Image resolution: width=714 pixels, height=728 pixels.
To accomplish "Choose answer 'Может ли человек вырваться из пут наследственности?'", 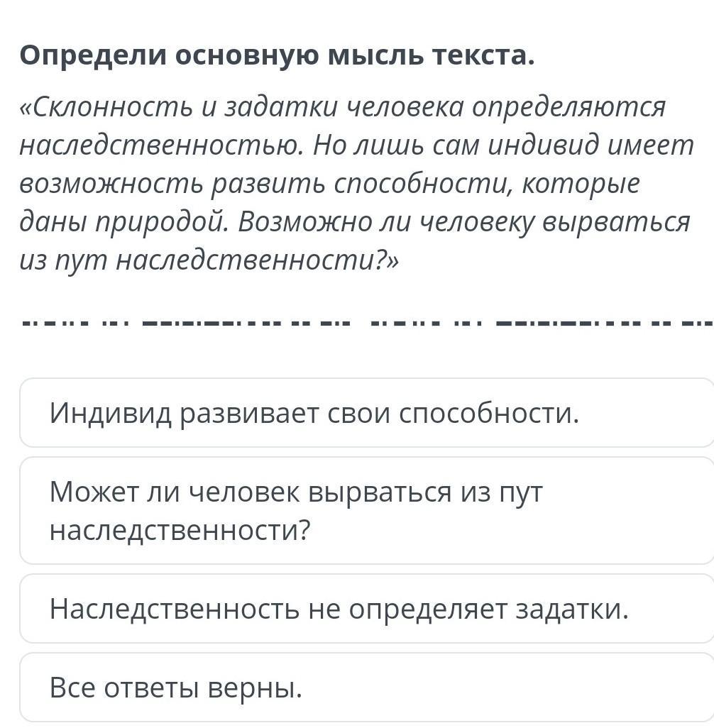I will click(367, 510).
